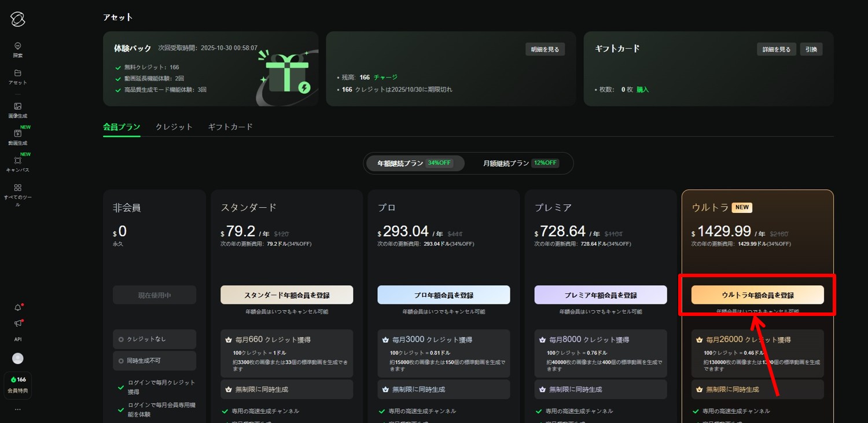The width and height of the screenshot is (868, 423).
Task: Click the user avatar in sidebar
Action: (x=18, y=359)
